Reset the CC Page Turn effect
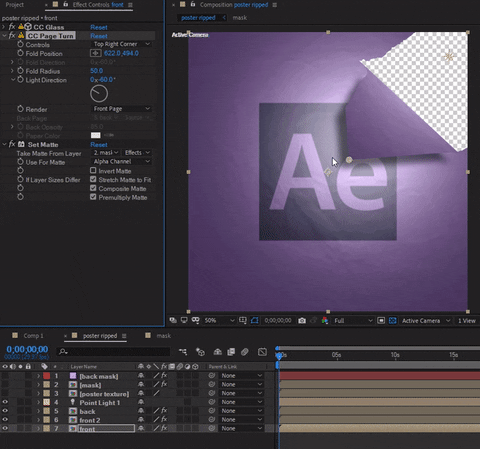Viewport: 480px width, 449px height. pos(99,36)
